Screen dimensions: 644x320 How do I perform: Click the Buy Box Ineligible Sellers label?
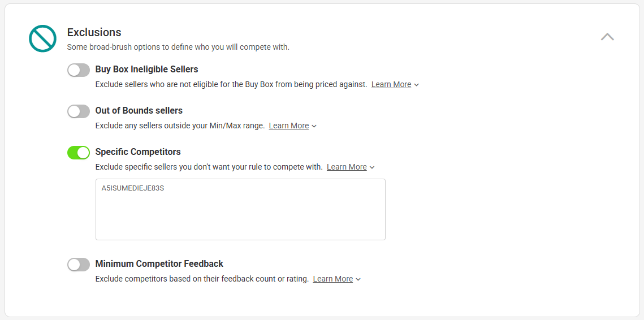click(146, 70)
